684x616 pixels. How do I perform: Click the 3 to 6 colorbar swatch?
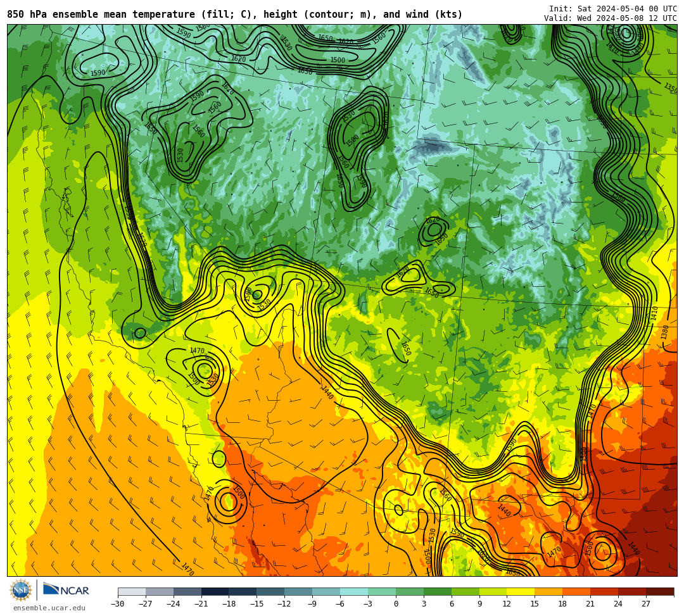point(438,591)
